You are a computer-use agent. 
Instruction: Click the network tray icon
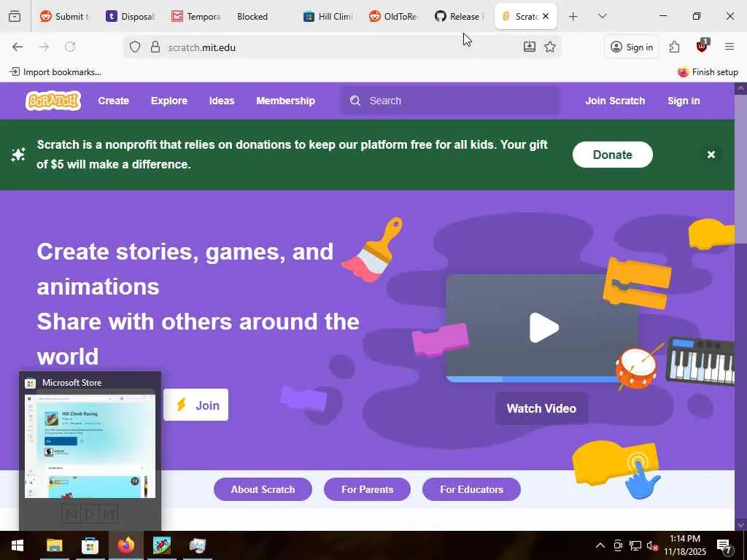point(635,545)
